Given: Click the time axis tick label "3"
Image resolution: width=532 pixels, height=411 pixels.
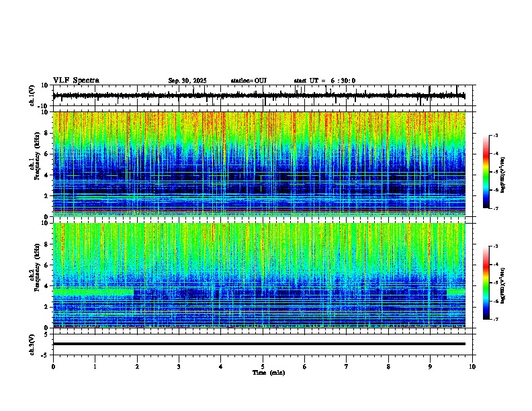Looking at the screenshot, I should [179, 367].
